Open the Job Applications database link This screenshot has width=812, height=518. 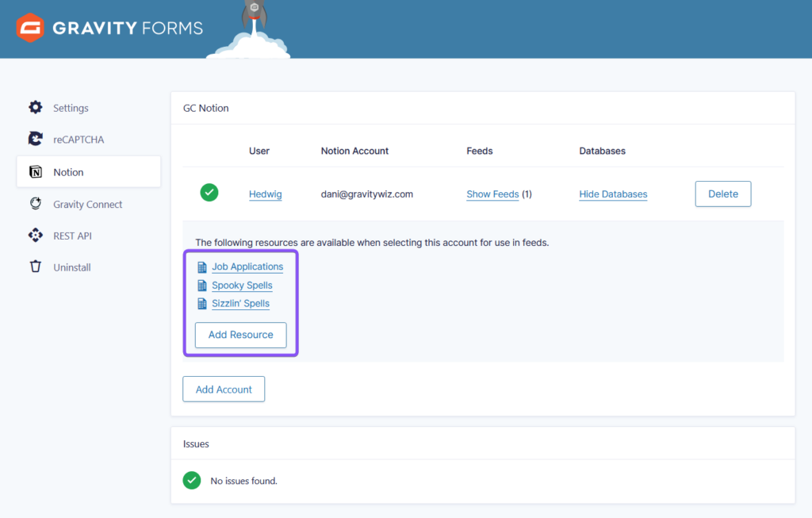[x=247, y=267]
